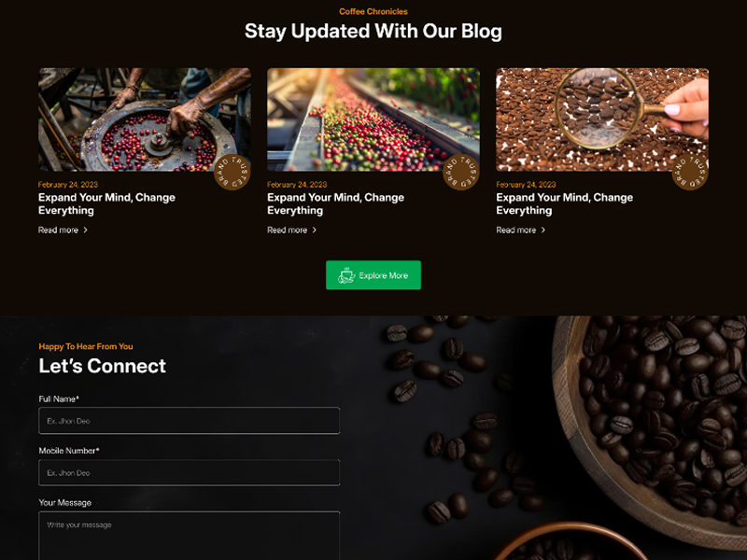
Task: Click the Your Message text area
Action: pyautogui.click(x=190, y=536)
